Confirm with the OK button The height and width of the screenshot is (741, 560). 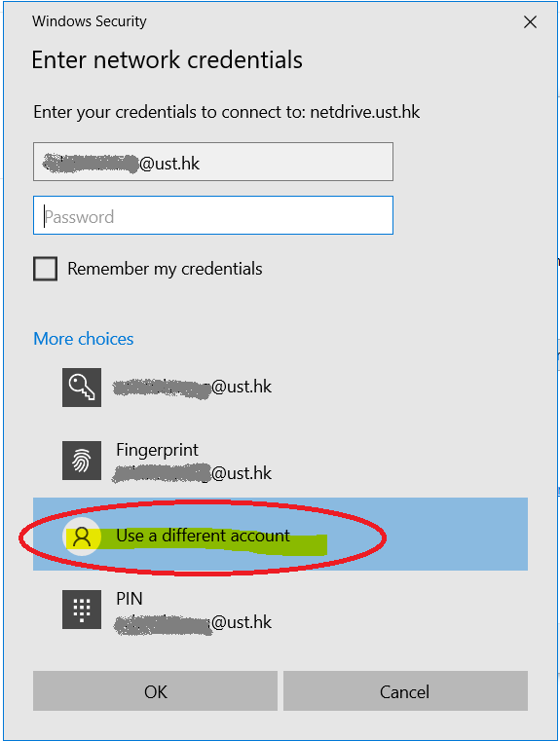[x=155, y=691]
